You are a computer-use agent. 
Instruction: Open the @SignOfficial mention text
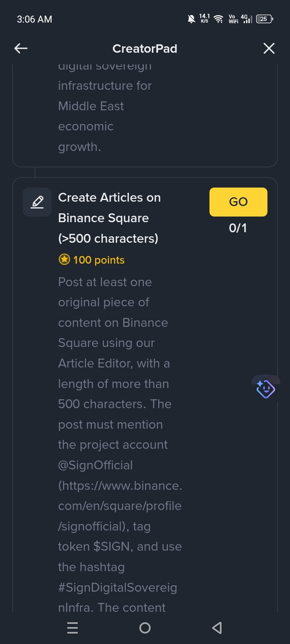click(95, 465)
